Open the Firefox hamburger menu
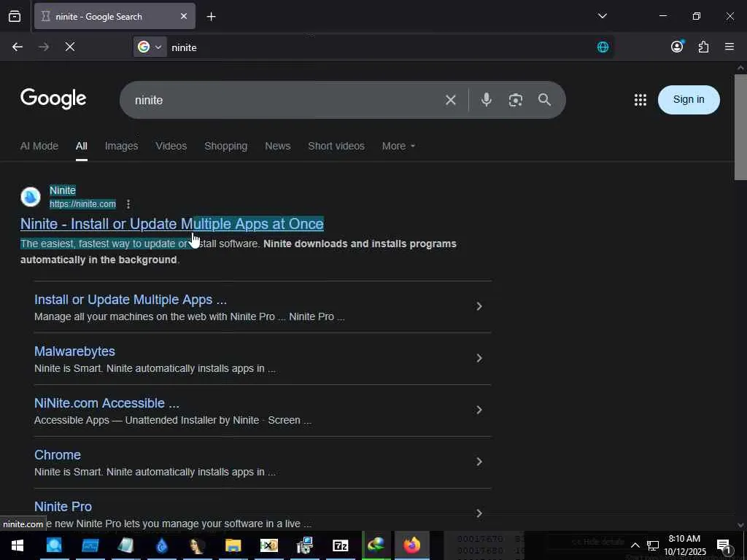747x560 pixels. point(729,47)
